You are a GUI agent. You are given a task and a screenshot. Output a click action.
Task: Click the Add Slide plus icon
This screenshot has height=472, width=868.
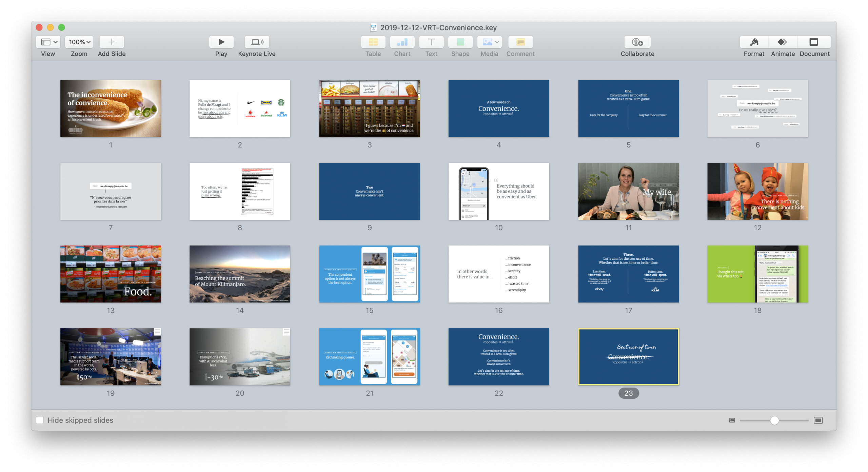pyautogui.click(x=112, y=42)
